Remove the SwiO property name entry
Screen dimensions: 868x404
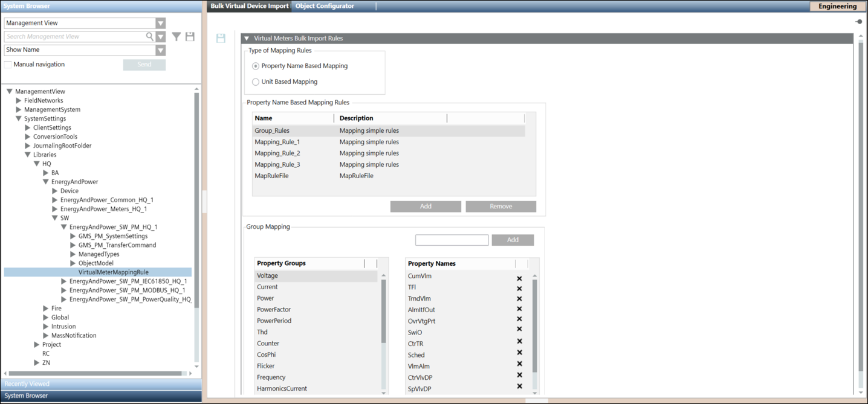(519, 329)
